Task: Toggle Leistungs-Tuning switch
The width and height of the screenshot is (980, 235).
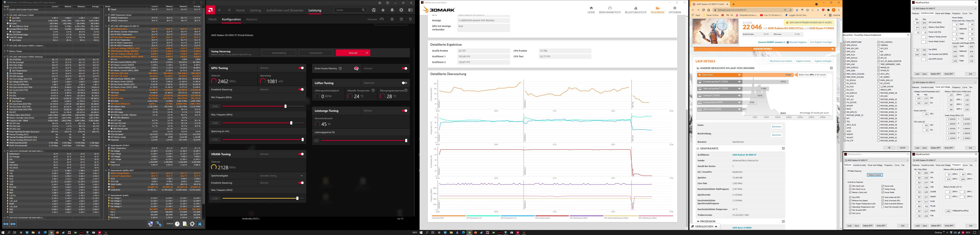Action: click(x=404, y=111)
